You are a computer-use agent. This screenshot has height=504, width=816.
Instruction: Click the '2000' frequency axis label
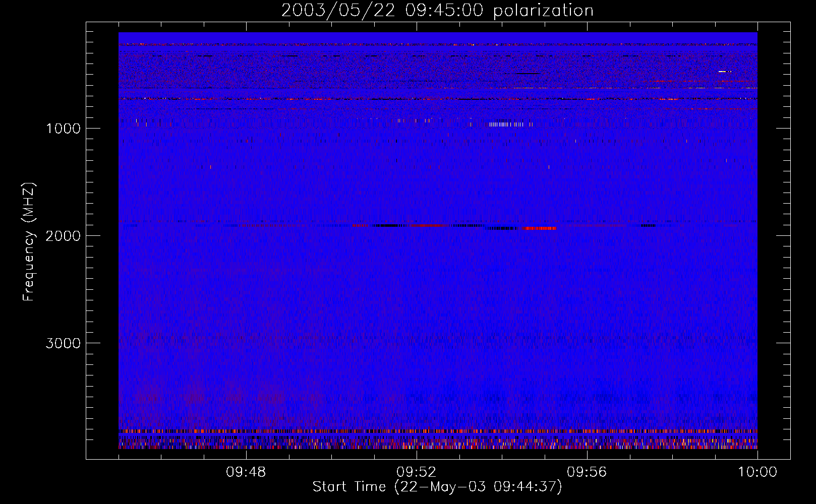coord(63,236)
